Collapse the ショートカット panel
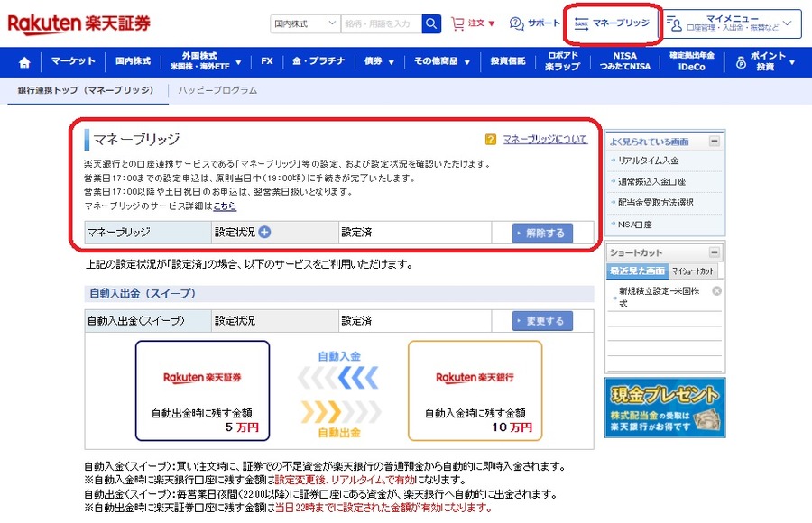Viewport: 812px width, 523px height. point(715,252)
